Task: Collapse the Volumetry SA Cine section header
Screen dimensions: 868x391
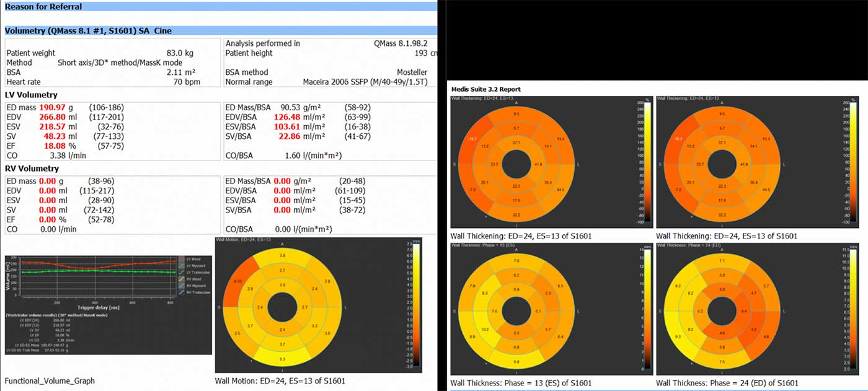Action: click(x=88, y=30)
